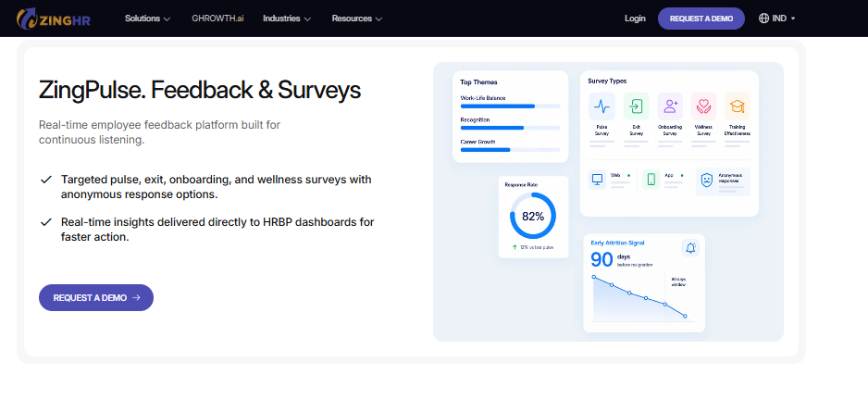Click Request a Demo in header

(701, 19)
